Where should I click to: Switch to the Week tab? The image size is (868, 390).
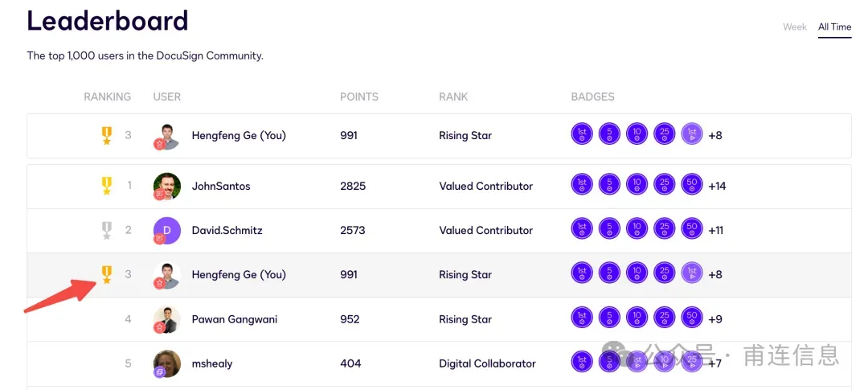click(x=794, y=27)
